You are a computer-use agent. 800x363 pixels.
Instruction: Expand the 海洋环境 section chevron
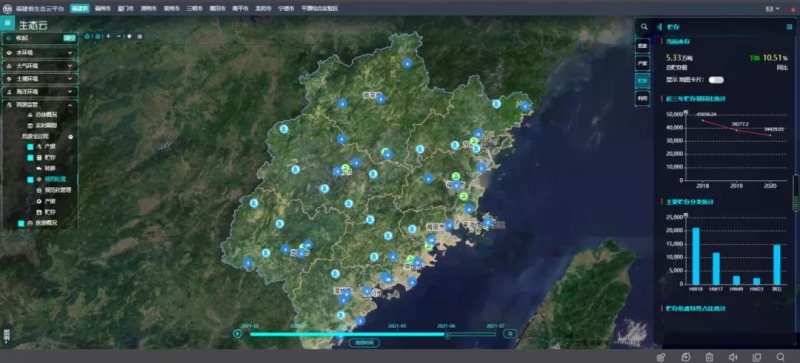tap(69, 92)
